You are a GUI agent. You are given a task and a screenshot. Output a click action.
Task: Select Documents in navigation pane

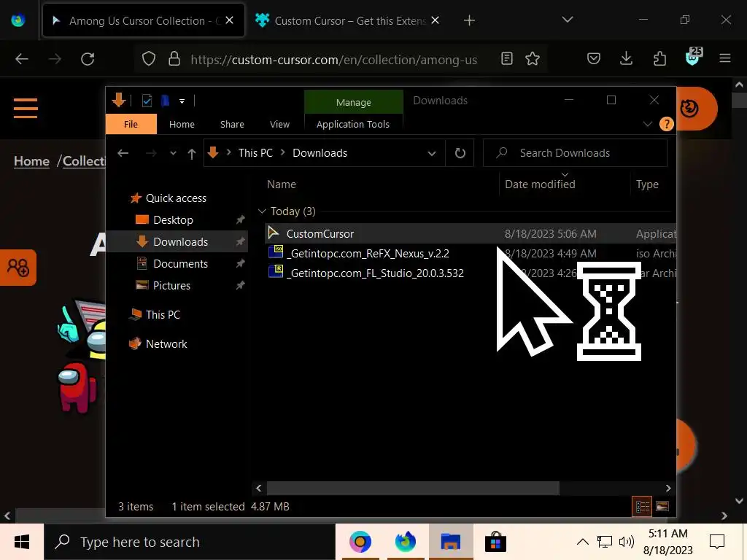[x=180, y=264]
